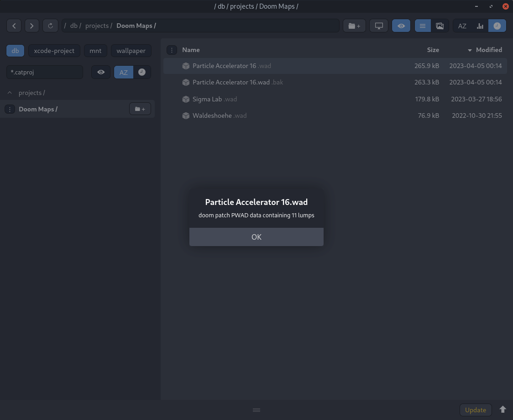Image resolution: width=513 pixels, height=420 pixels.
Task: Toggle sidebar clock sort by time
Action: coord(142,72)
